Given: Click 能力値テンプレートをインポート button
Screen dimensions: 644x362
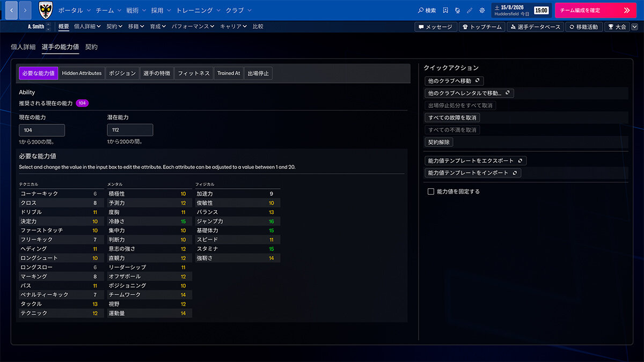Looking at the screenshot, I should 472,173.
